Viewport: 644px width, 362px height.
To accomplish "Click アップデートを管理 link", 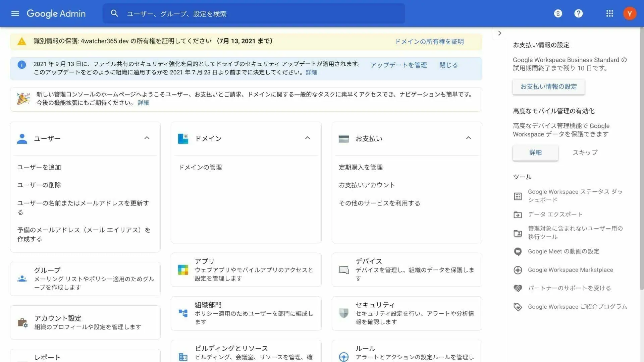I will pyautogui.click(x=399, y=65).
